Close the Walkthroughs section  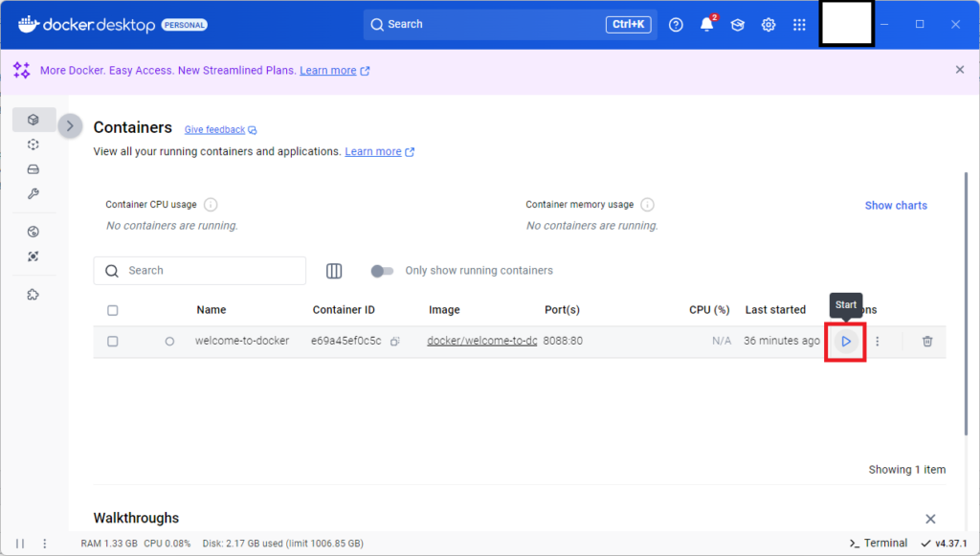tap(930, 519)
